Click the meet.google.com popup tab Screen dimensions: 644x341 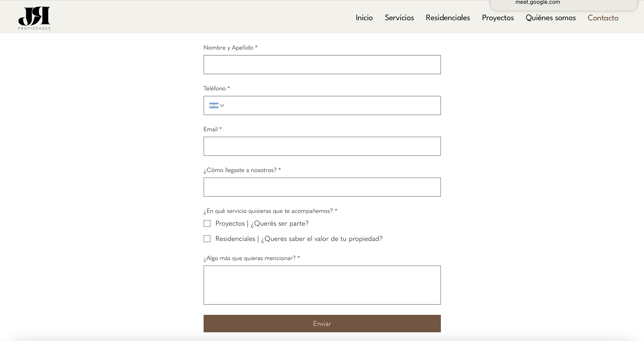tap(537, 3)
